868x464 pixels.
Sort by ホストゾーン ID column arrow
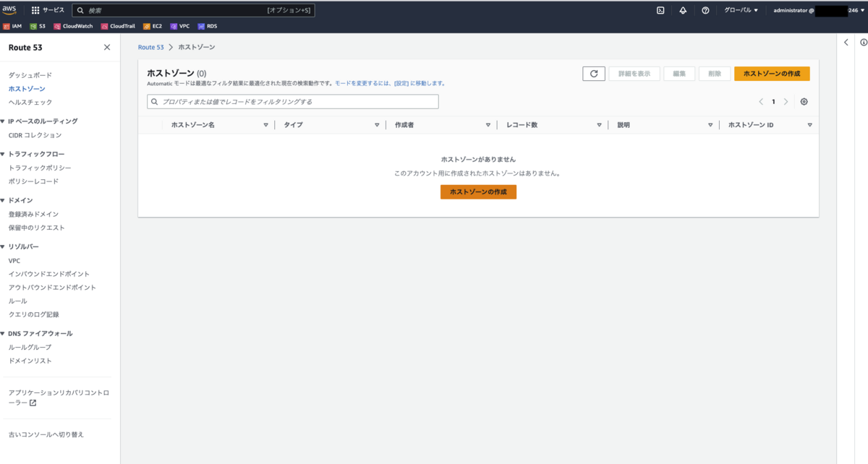pos(809,125)
